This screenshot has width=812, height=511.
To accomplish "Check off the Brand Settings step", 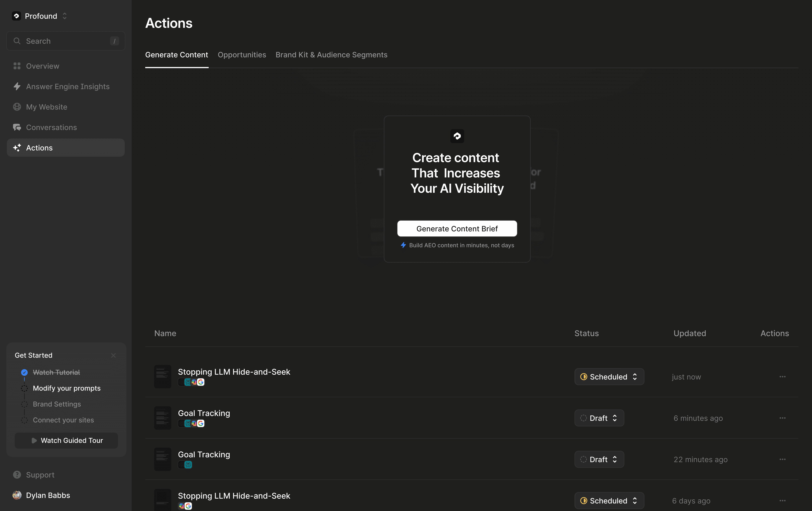I will pos(24,404).
